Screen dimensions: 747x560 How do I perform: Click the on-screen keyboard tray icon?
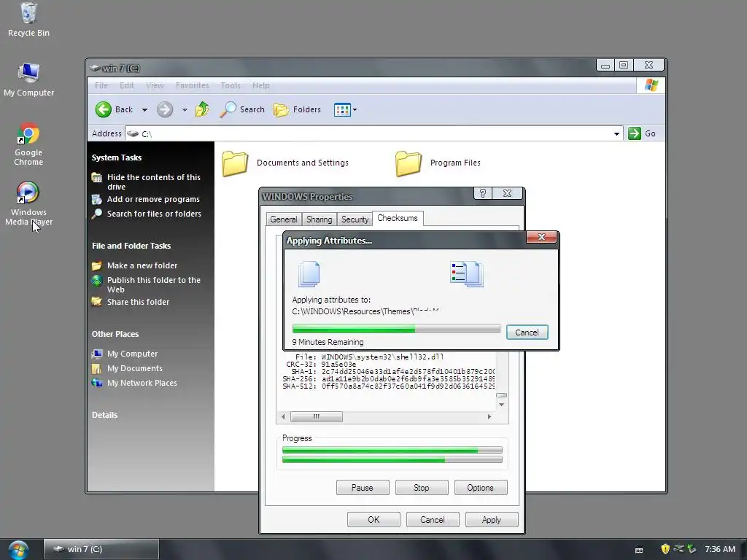[639, 550]
